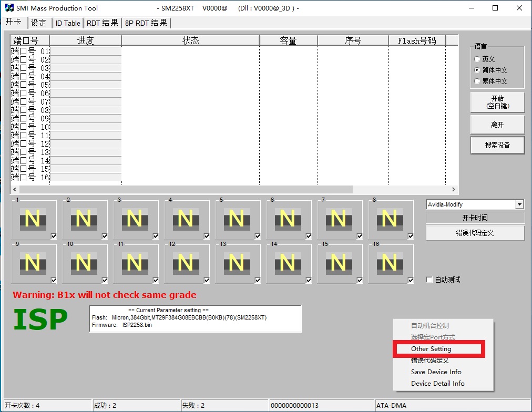This screenshot has width=532, height=412.
Task: Click the port 4 N status icon
Action: pos(186,219)
